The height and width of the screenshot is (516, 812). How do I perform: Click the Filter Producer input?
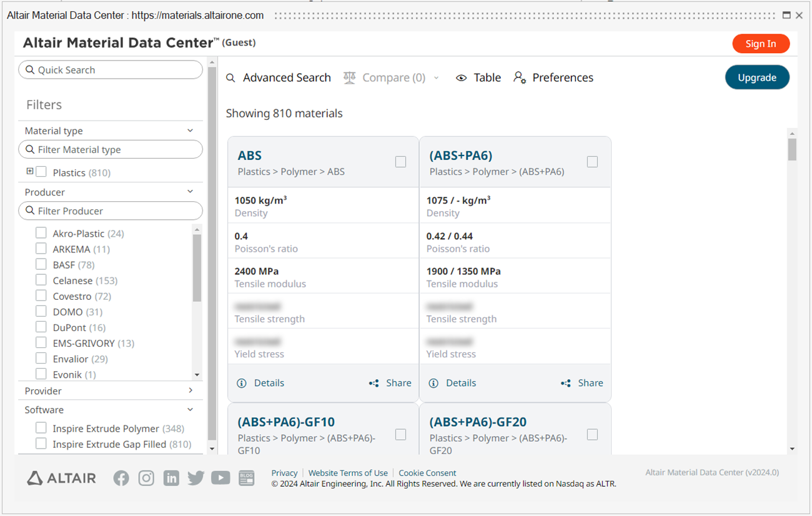pyautogui.click(x=111, y=211)
